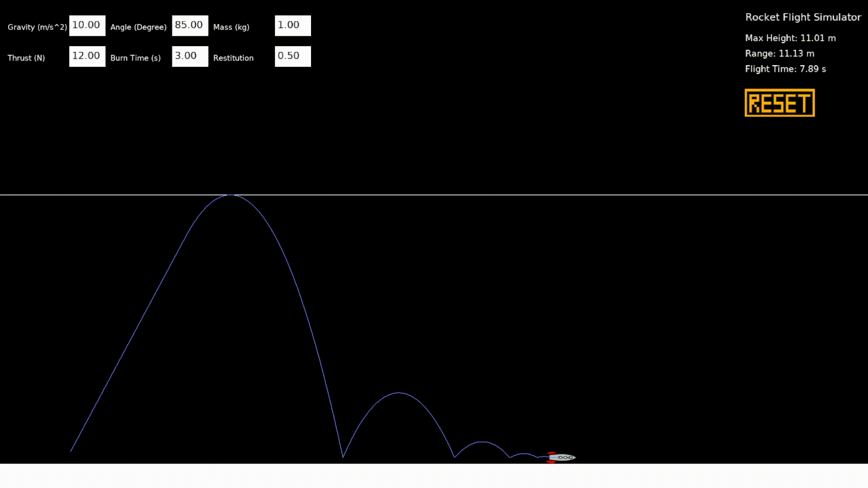Select the Restitution input 0.50

[292, 56]
